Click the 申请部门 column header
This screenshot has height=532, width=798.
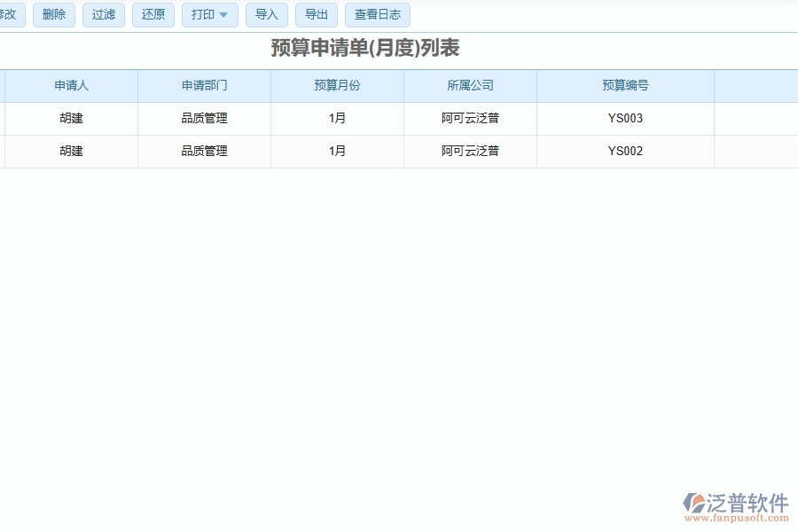pyautogui.click(x=203, y=85)
